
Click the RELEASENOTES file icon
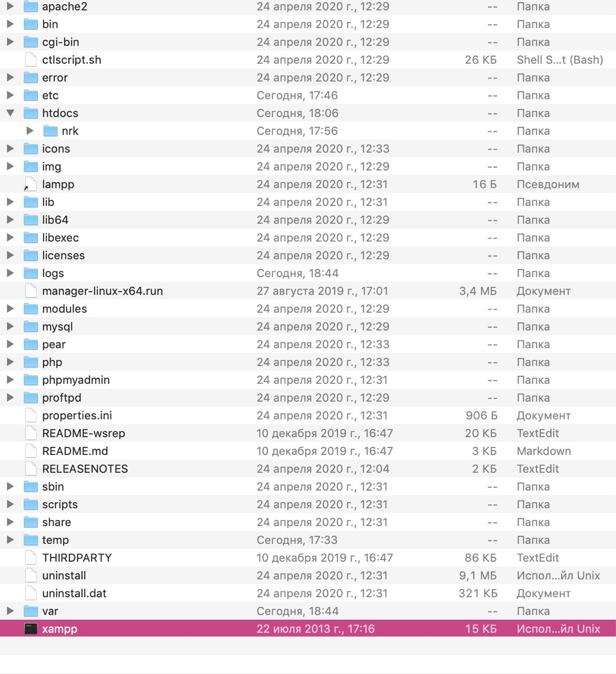click(31, 469)
